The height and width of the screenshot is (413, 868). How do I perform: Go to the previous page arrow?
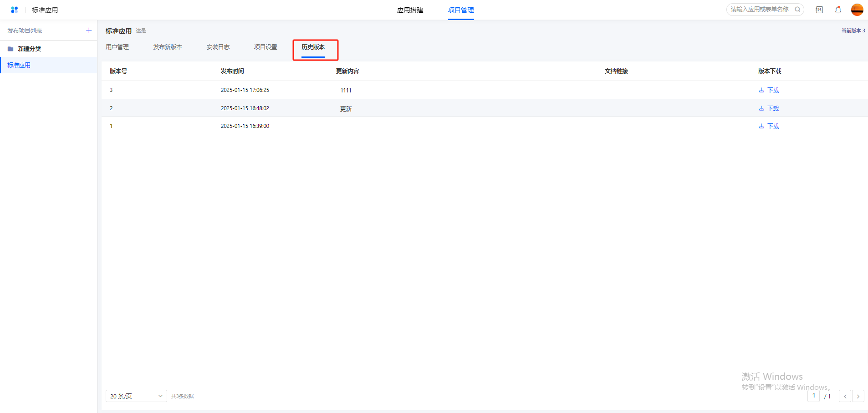coord(845,396)
